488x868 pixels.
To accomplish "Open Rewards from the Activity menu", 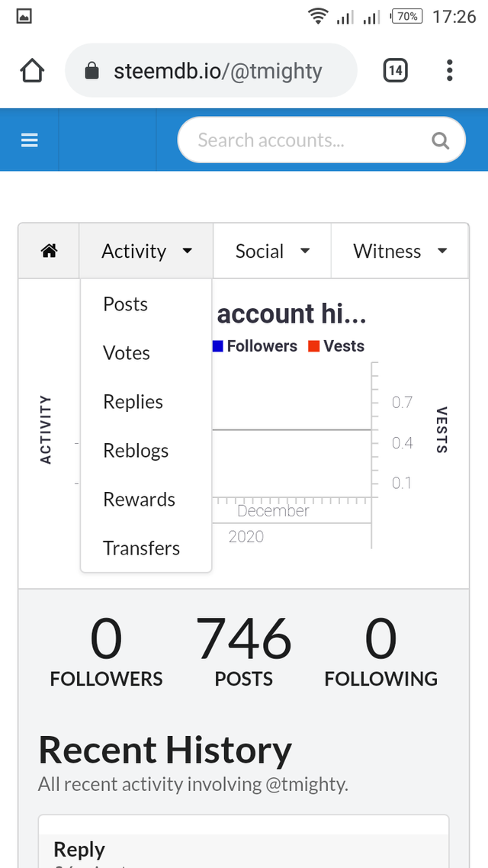I will tap(140, 500).
